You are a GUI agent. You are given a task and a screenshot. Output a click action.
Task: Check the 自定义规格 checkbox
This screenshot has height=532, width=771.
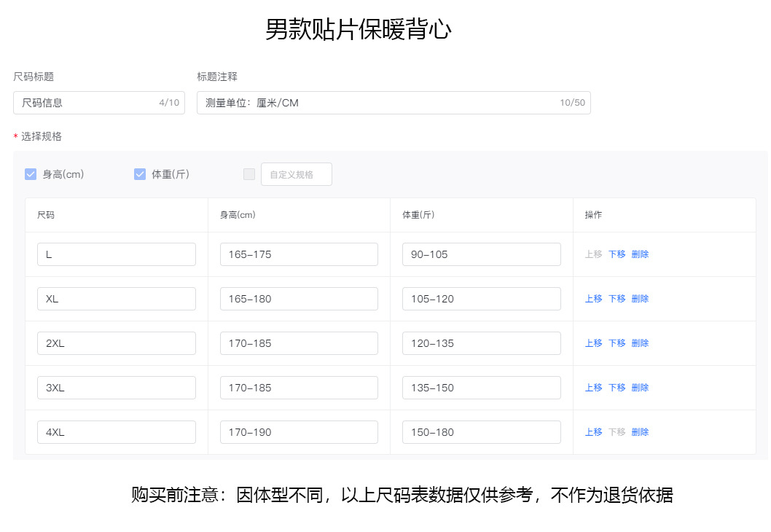click(248, 173)
